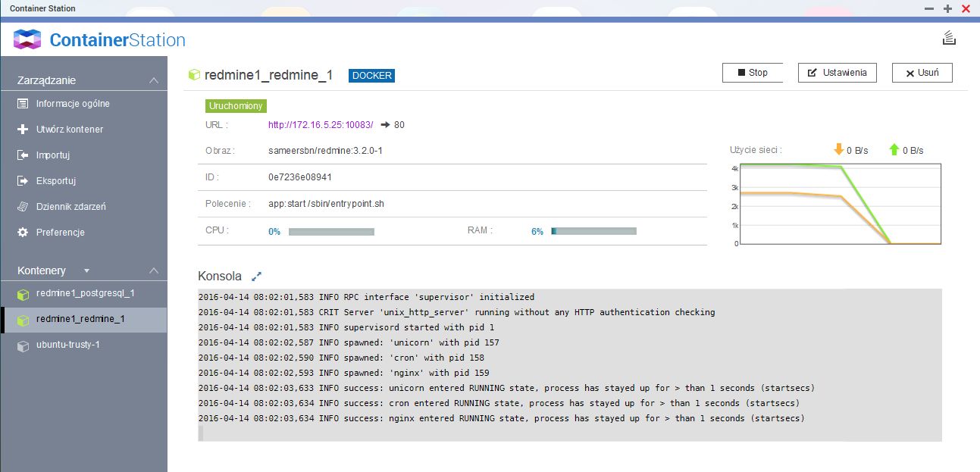Click the orange download arrow icon
This screenshot has height=472, width=980.
pos(839,150)
